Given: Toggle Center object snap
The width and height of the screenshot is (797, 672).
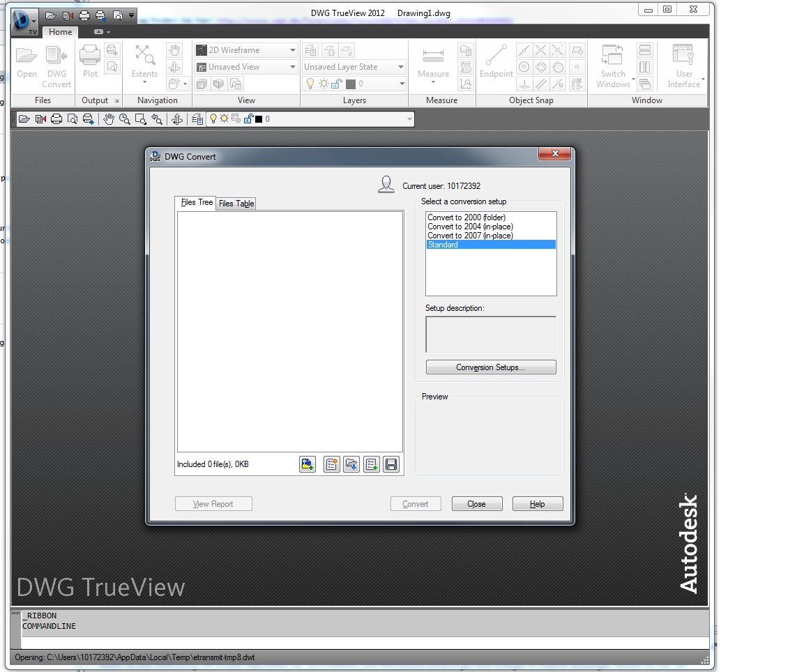Looking at the screenshot, I should (524, 67).
